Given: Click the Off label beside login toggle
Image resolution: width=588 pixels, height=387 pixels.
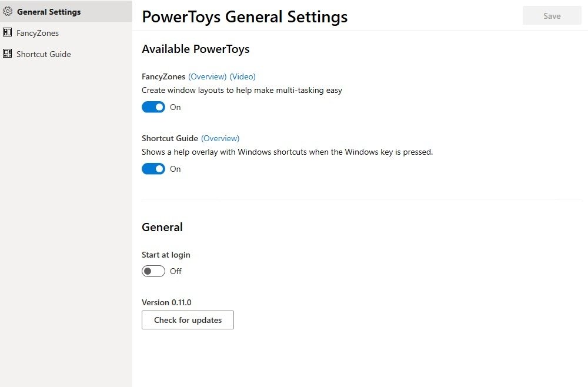Looking at the screenshot, I should pos(175,271).
